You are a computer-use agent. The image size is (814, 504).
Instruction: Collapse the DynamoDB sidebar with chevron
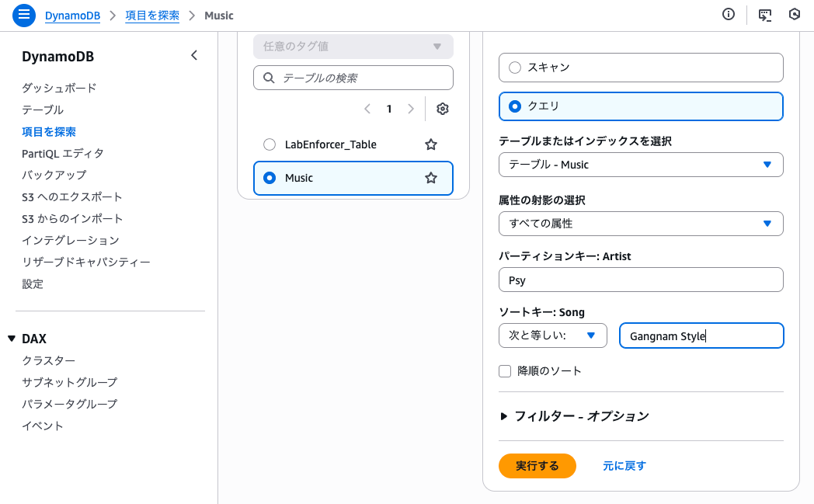pyautogui.click(x=194, y=56)
